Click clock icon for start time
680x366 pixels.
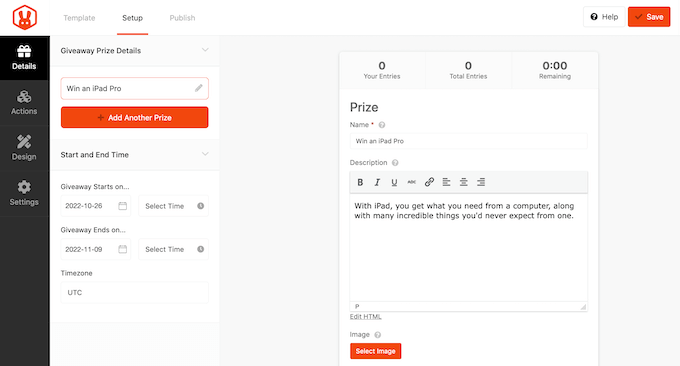tap(200, 206)
